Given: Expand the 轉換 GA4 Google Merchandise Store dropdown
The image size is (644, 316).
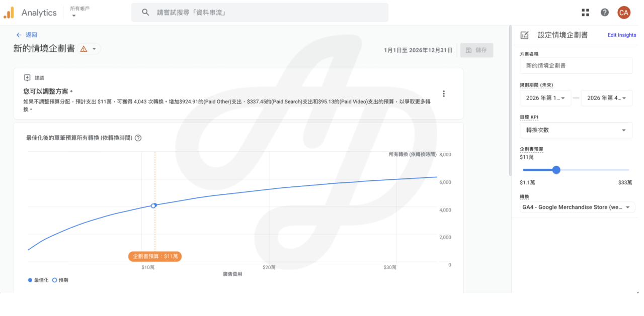Looking at the screenshot, I should (577, 207).
